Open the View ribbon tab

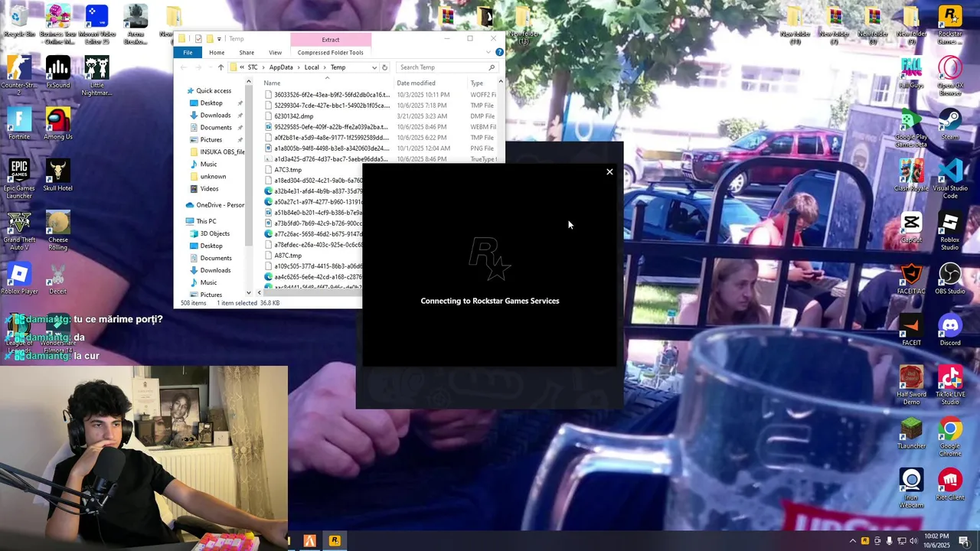[275, 53]
